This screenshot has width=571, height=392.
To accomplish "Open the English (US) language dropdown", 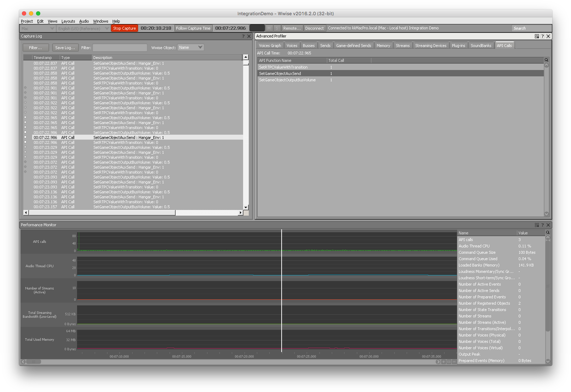I will 83,28.
